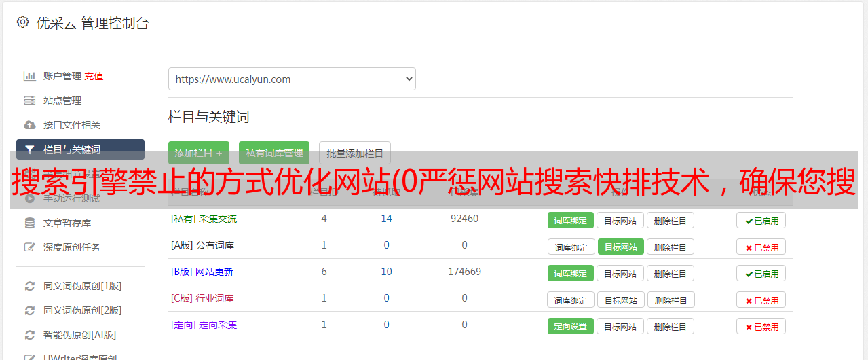Toggle 已启用 status for 采集交流 row

click(x=761, y=220)
